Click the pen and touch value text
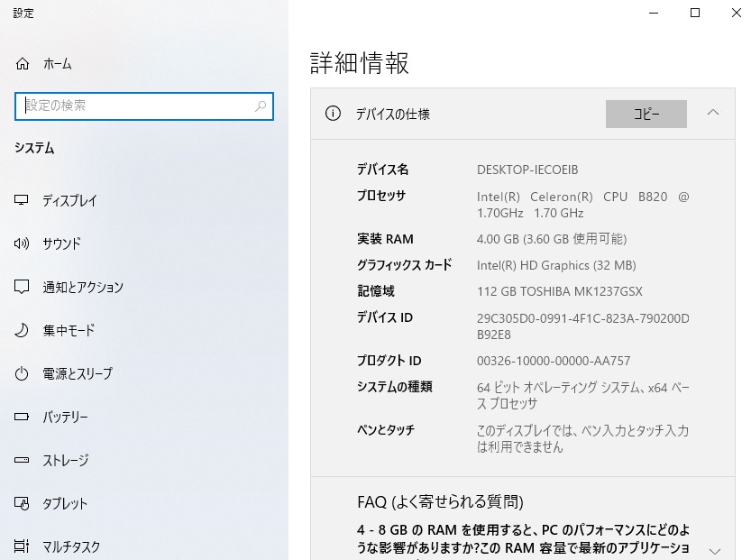 (x=583, y=438)
